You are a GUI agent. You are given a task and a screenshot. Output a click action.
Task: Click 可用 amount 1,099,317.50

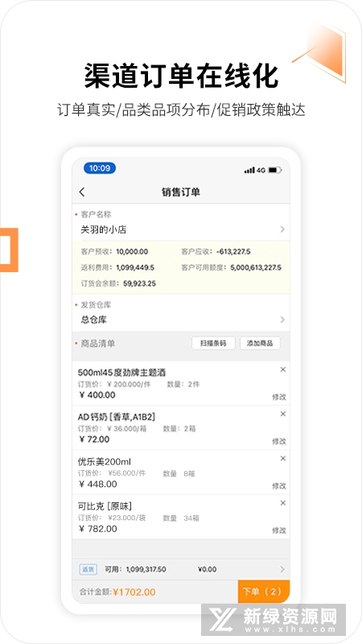pyautogui.click(x=146, y=569)
